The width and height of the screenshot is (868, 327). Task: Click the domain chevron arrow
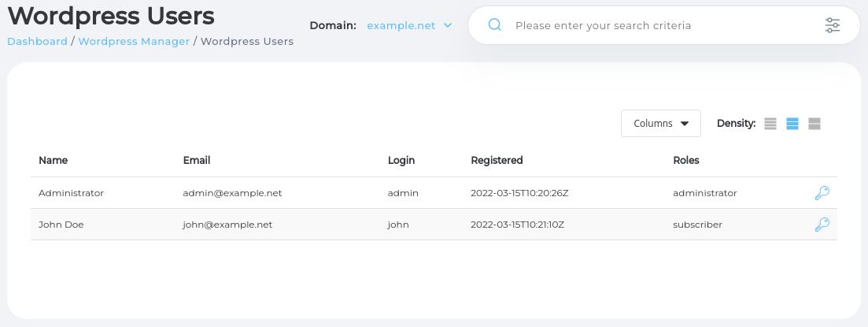pyautogui.click(x=448, y=25)
